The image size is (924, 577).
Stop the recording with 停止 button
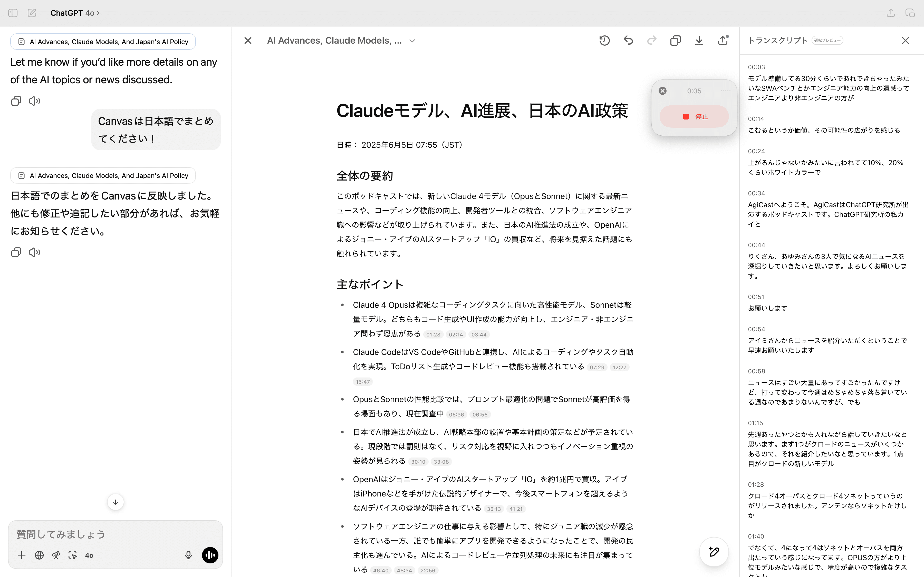[x=694, y=116]
